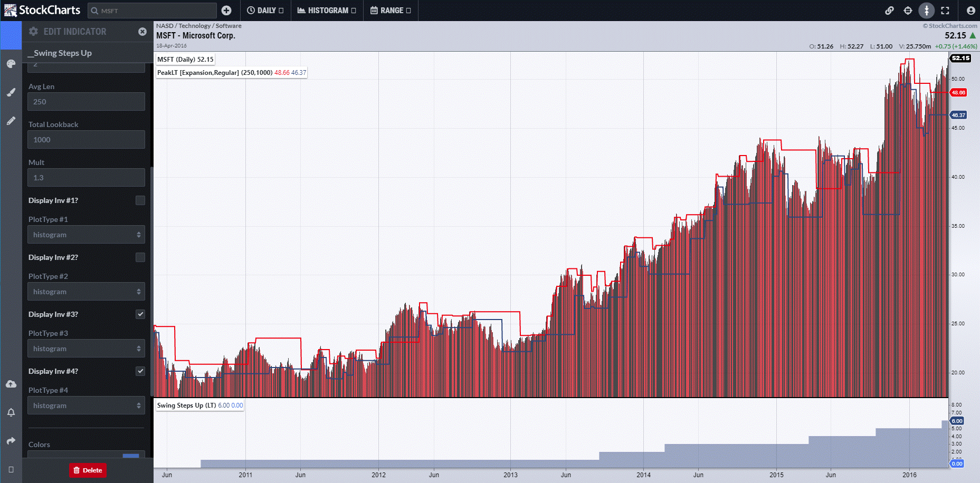The height and width of the screenshot is (483, 980).
Task: Open the RANGE menu in toolbar
Action: [x=391, y=11]
